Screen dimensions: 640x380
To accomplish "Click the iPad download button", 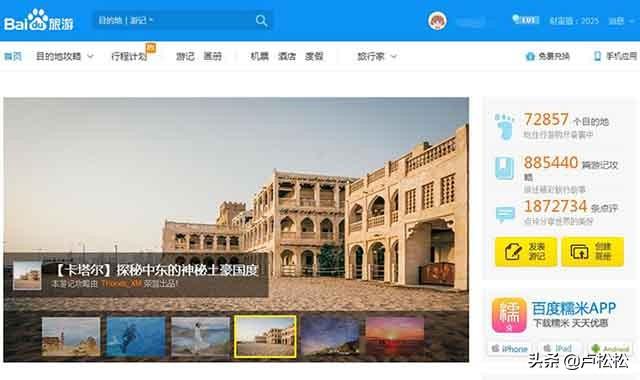I will pyautogui.click(x=559, y=349).
